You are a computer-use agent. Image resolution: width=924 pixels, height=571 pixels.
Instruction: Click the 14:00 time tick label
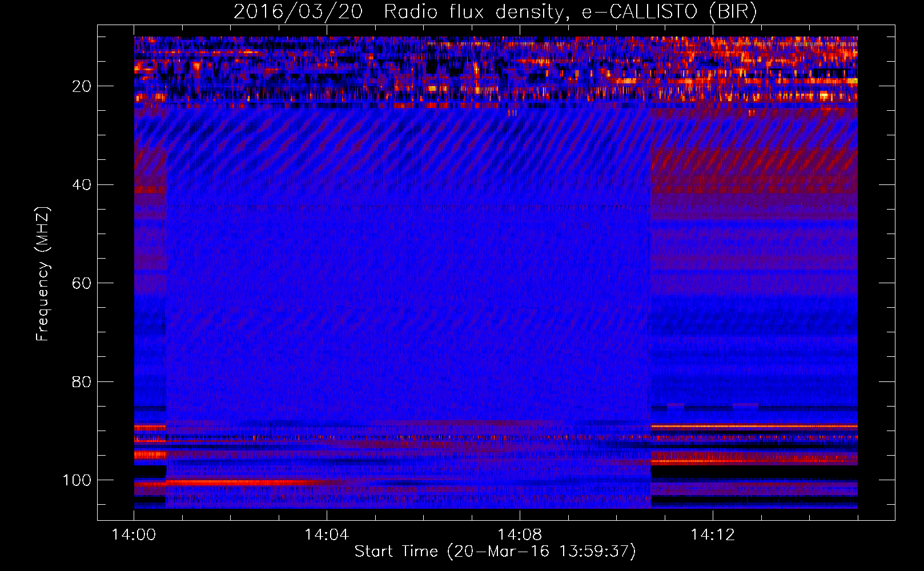134,535
